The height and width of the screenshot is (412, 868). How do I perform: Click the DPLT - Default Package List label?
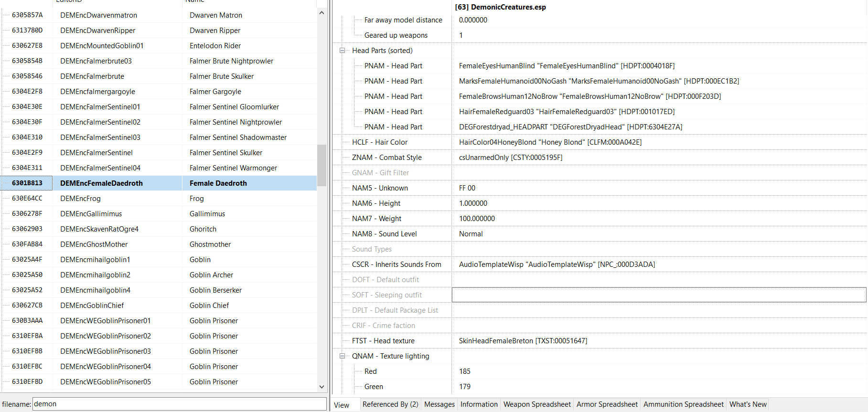coord(395,310)
